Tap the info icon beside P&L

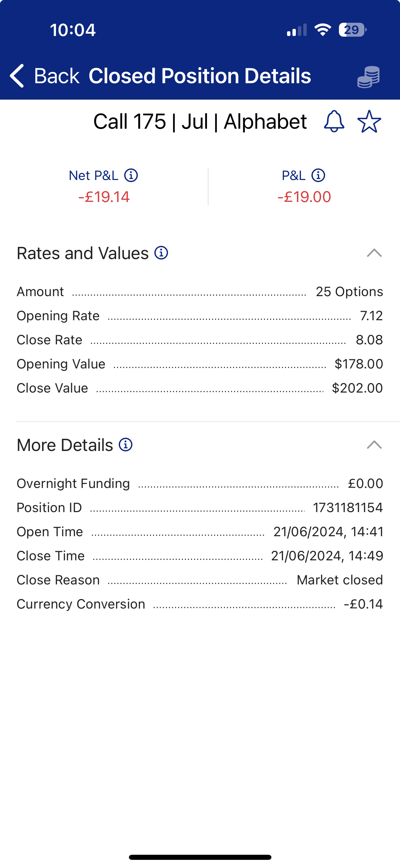coord(318,176)
